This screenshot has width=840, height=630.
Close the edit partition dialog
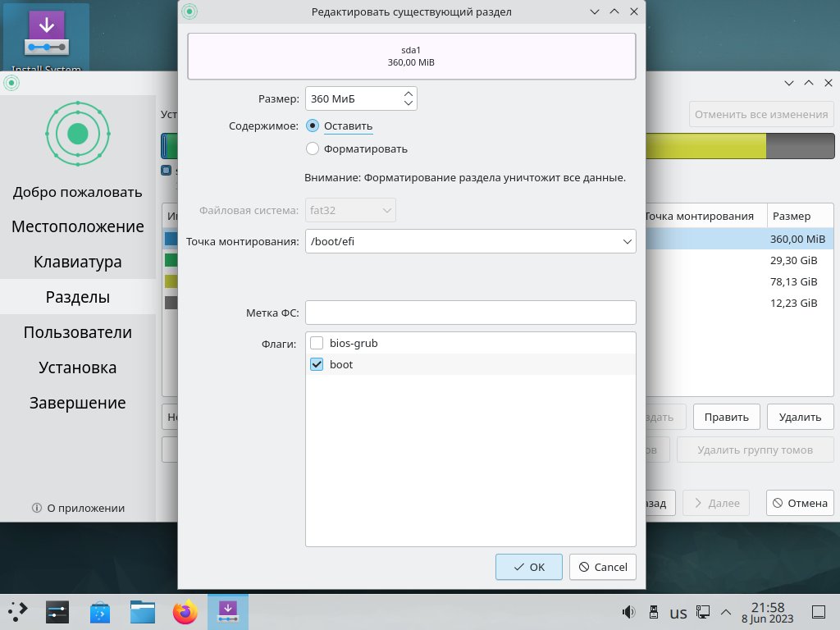click(x=634, y=11)
